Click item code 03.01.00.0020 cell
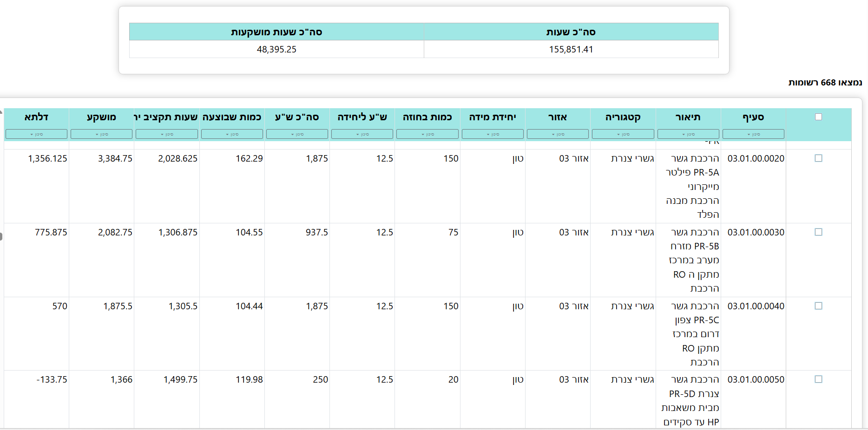Image resolution: width=868 pixels, height=430 pixels. (756, 159)
